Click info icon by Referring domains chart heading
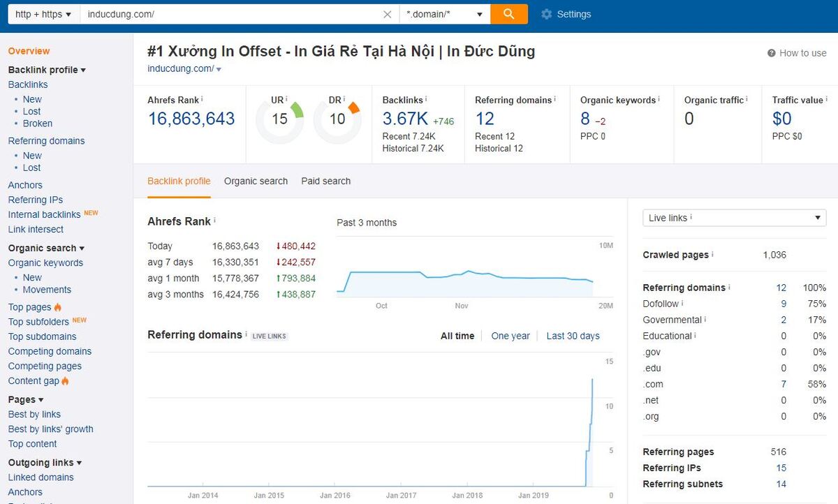838x504 pixels. coord(246,334)
